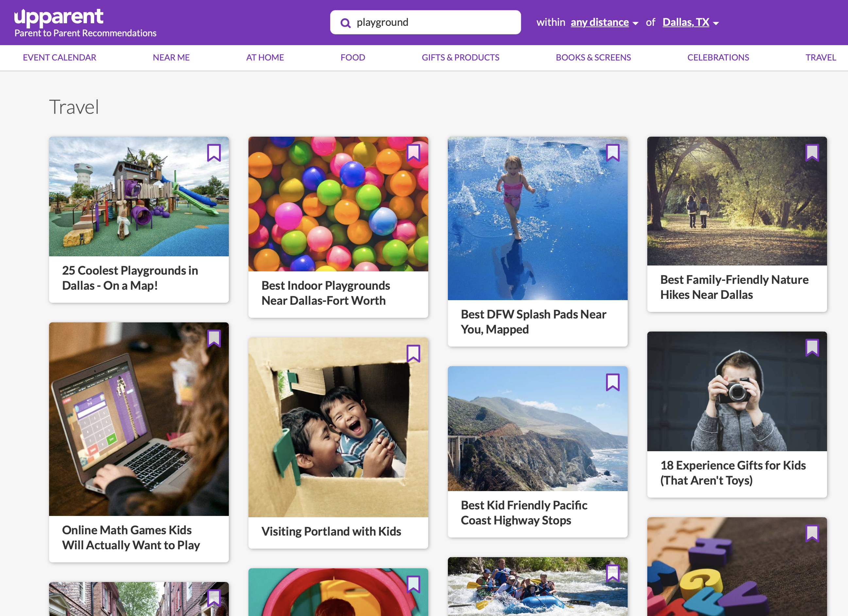
Task: Open the 25 Coolest Playgrounds in Dallas article
Action: [x=130, y=278]
